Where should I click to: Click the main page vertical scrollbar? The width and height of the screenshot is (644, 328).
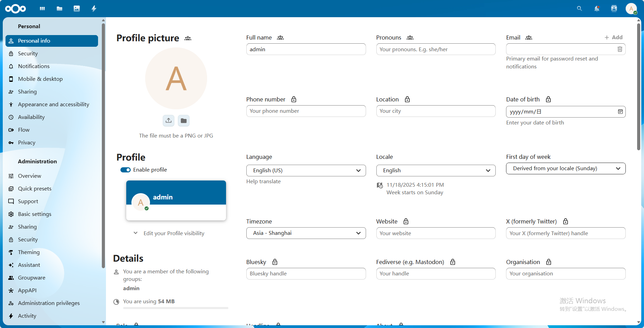click(638, 87)
